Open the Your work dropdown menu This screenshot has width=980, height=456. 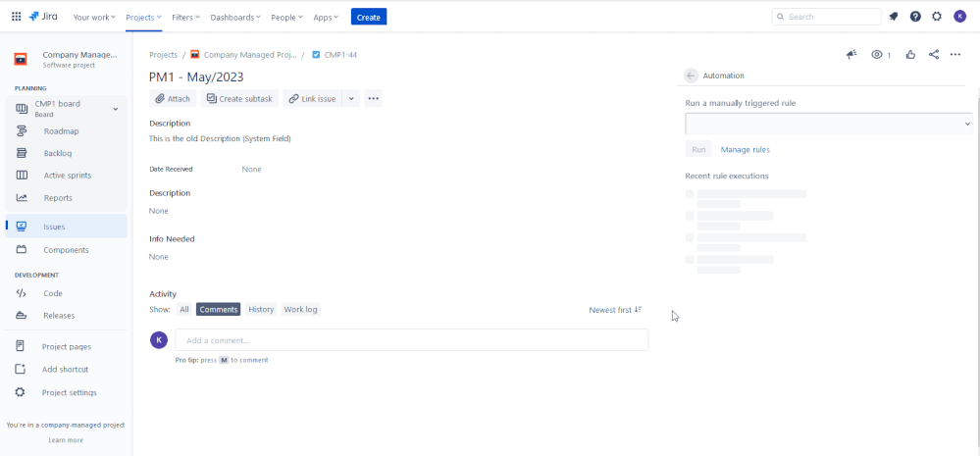click(94, 18)
